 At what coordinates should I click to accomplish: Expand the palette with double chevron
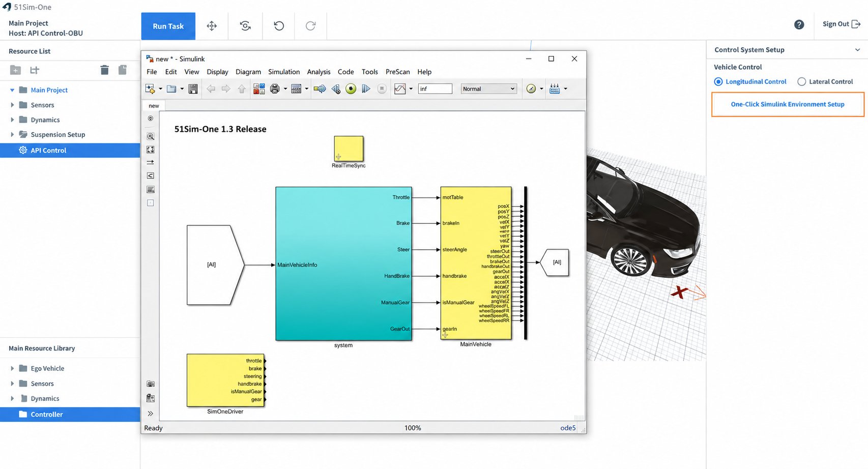coord(151,414)
